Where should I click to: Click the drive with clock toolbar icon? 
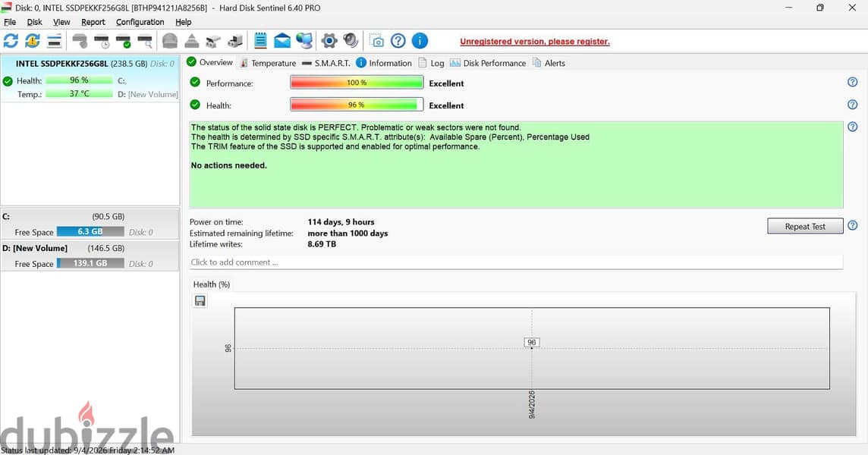(102, 40)
